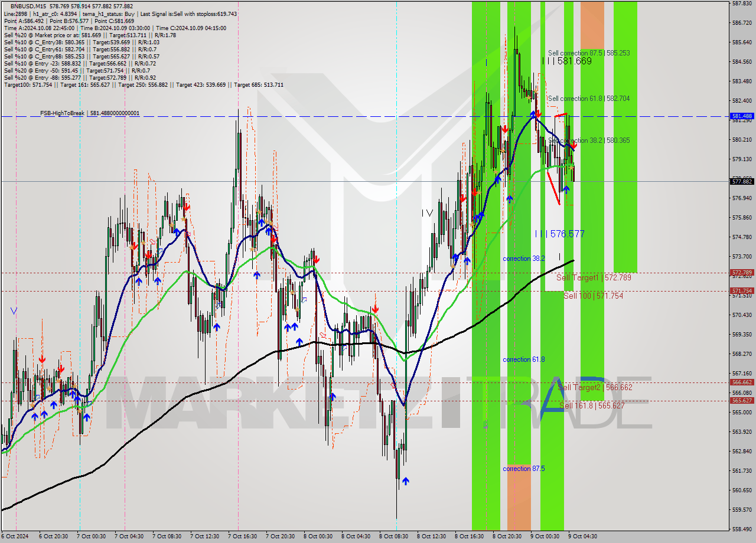Select the blue V wave label at left
Viewport: 756px width, 543px height.
pos(14,310)
